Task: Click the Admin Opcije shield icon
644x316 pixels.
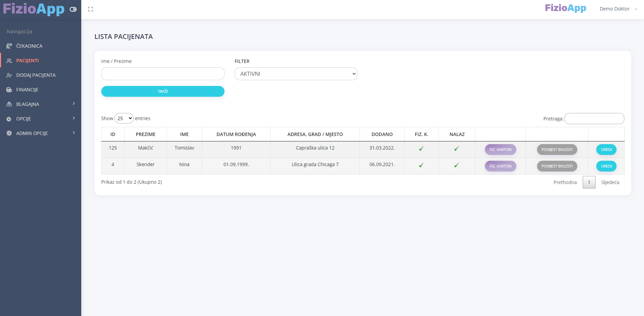Action: (x=9, y=133)
